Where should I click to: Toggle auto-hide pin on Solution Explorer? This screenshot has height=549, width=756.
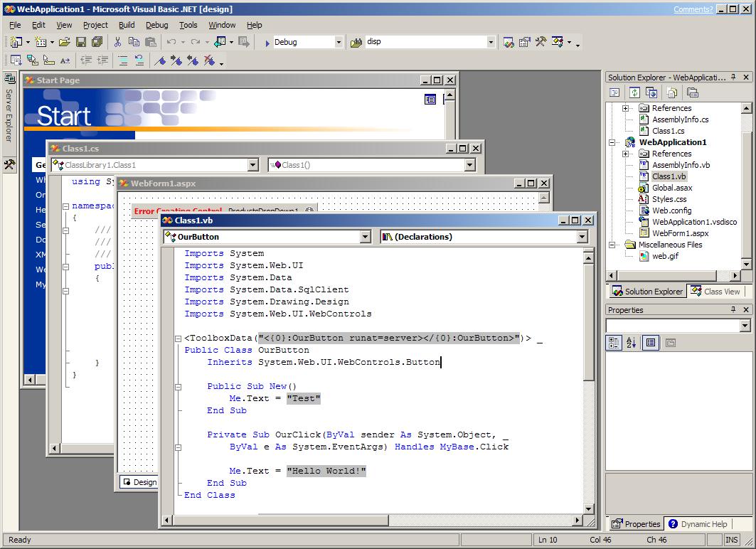pyautogui.click(x=733, y=78)
